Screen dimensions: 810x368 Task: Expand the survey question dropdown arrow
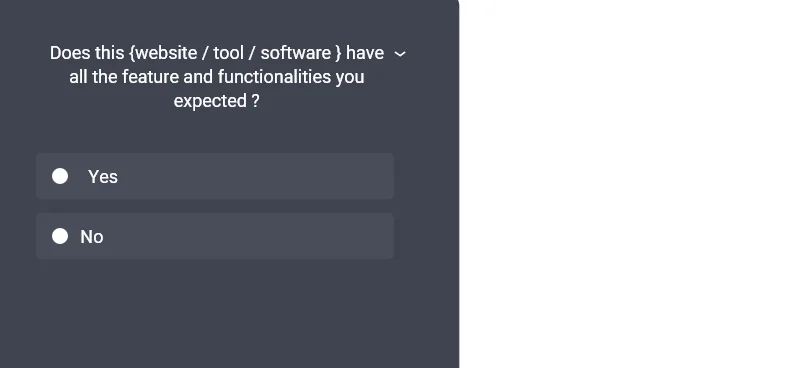click(x=400, y=54)
